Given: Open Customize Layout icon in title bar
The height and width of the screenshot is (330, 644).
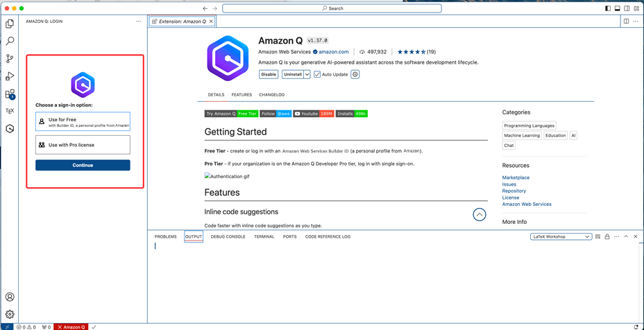Looking at the screenshot, I should point(636,8).
